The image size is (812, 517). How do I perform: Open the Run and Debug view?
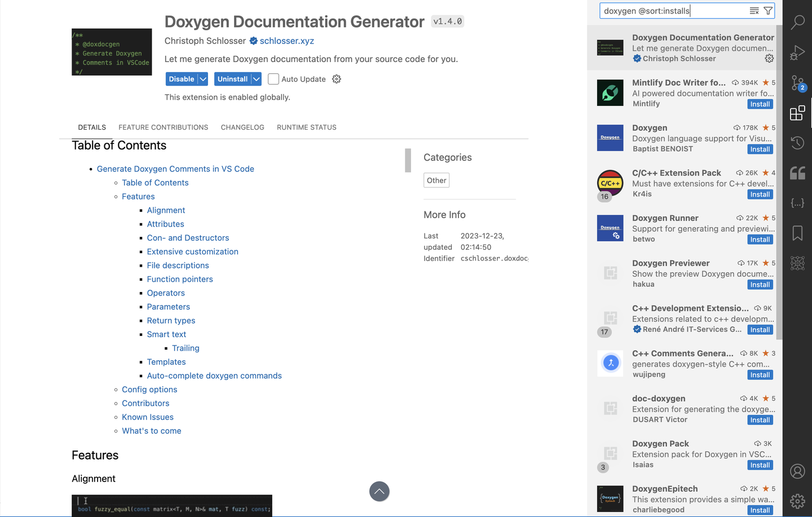pyautogui.click(x=797, y=52)
